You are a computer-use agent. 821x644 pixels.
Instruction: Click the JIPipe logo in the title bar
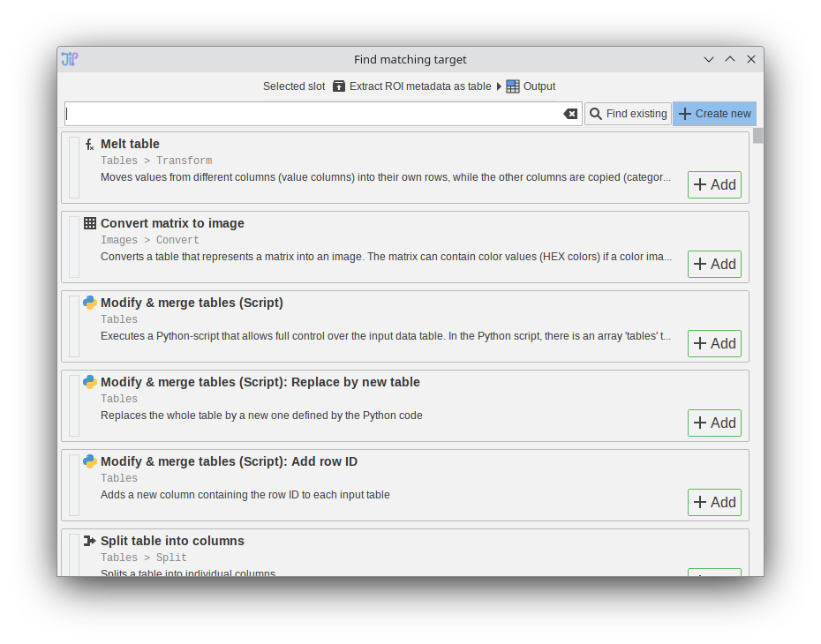tap(70, 59)
